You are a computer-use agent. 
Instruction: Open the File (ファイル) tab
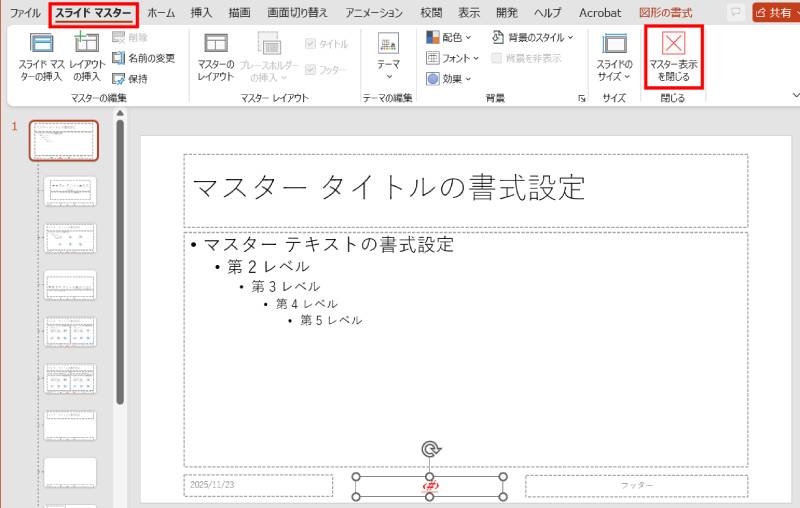pos(25,13)
